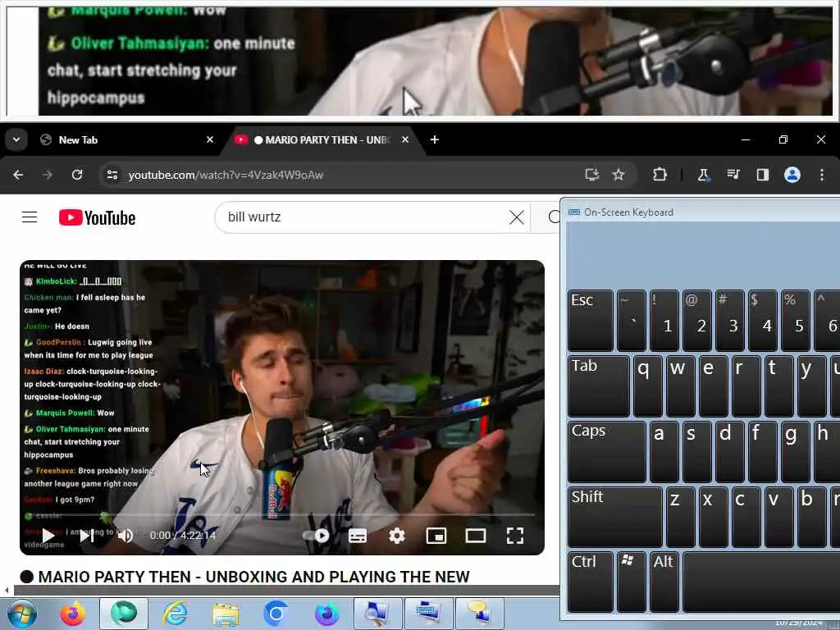Viewport: 840px width, 630px height.
Task: Reload the current page
Action: coord(77,175)
